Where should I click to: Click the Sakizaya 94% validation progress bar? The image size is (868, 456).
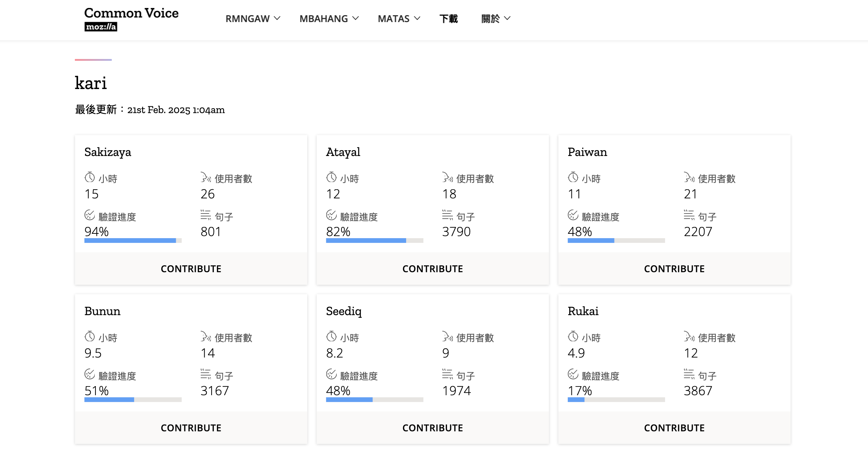[133, 240]
